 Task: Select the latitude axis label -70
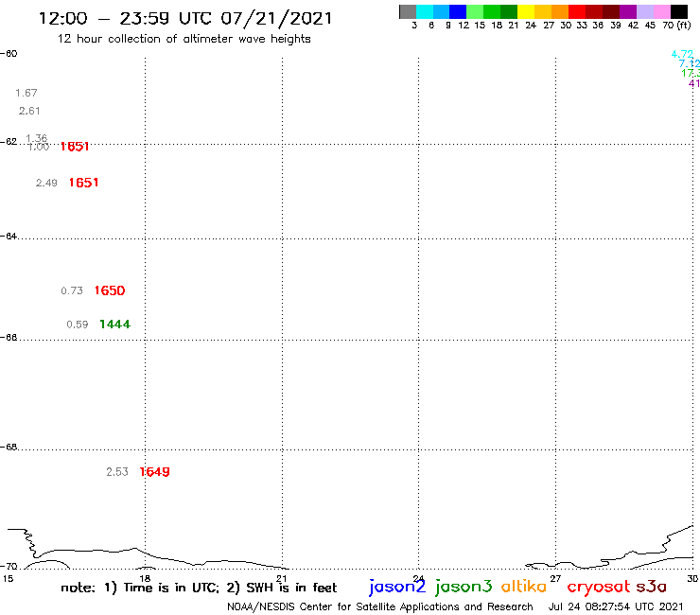pos(9,567)
